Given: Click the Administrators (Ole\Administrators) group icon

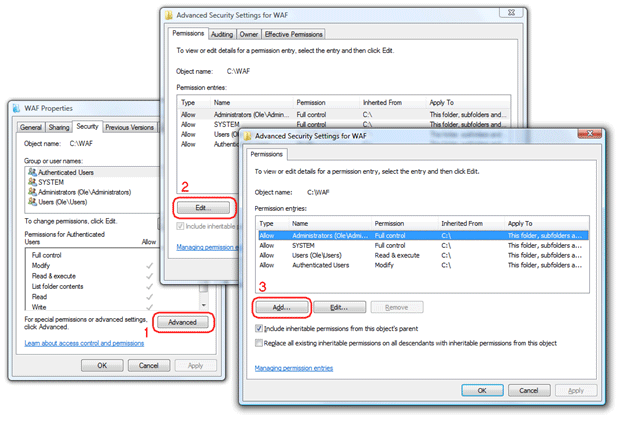Looking at the screenshot, I should tap(29, 192).
